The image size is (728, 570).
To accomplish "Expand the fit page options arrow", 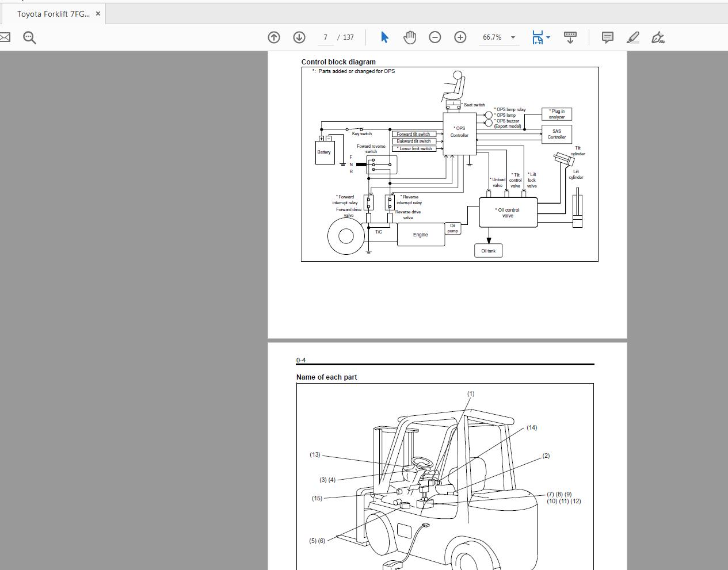I will click(548, 37).
